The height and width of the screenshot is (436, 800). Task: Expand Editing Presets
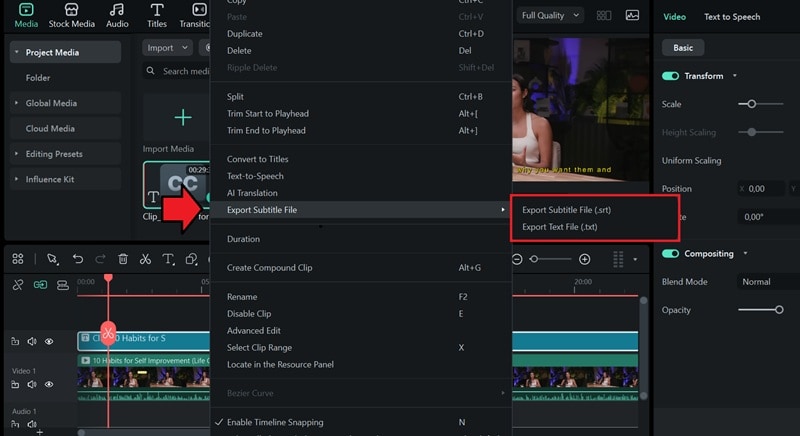pyautogui.click(x=16, y=153)
